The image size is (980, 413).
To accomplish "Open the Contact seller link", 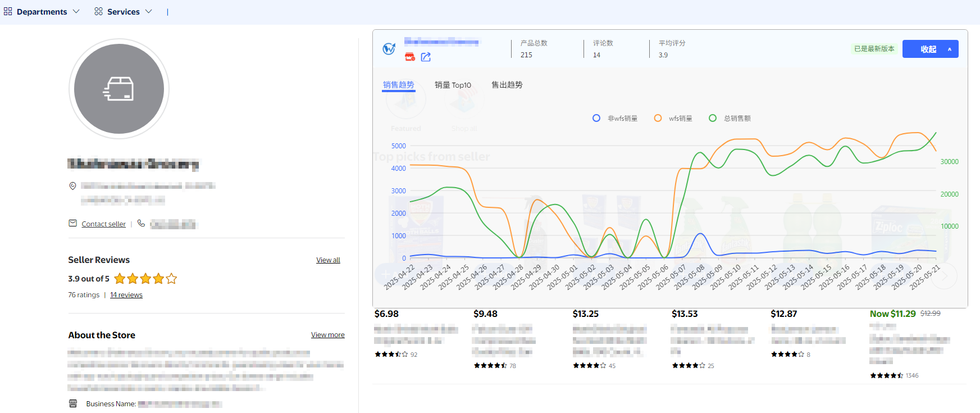I will point(103,224).
